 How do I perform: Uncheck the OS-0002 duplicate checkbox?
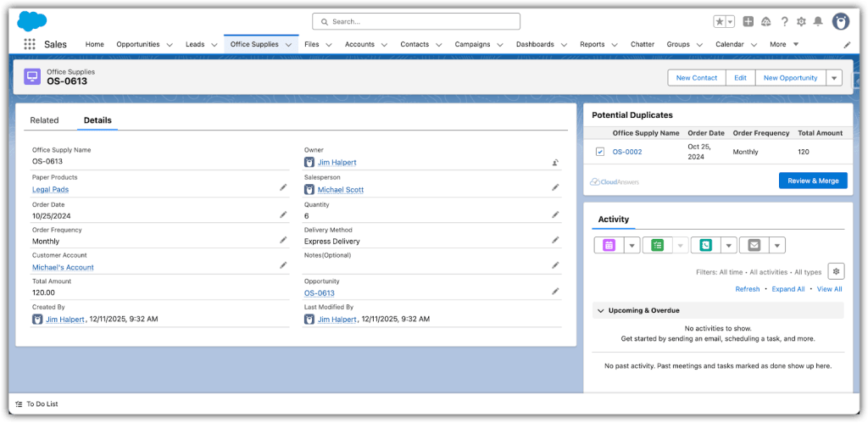click(600, 152)
